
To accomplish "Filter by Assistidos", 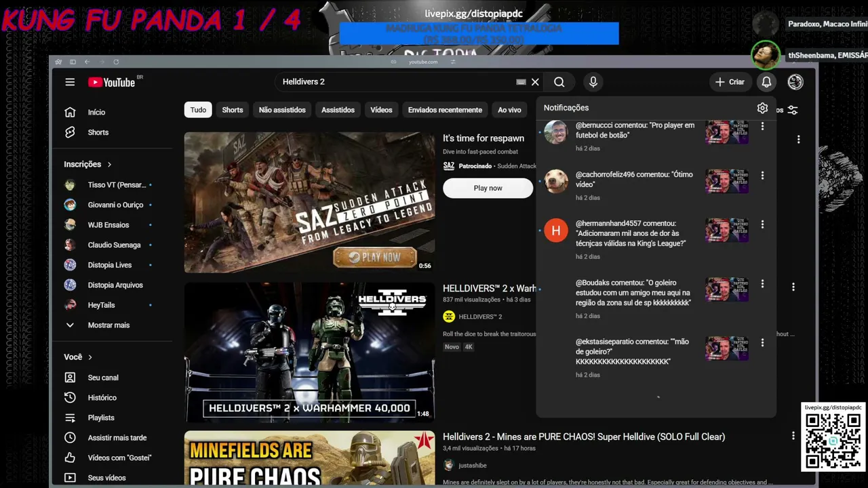I will click(338, 110).
